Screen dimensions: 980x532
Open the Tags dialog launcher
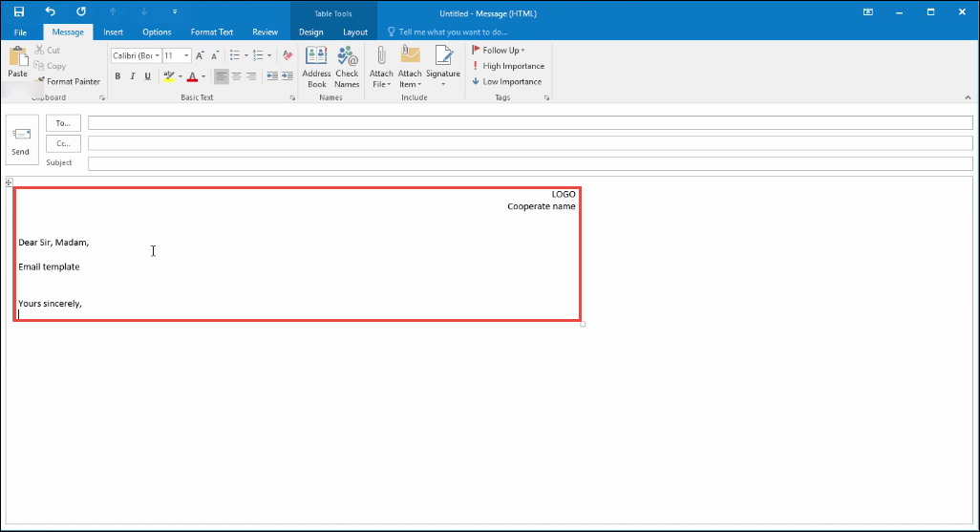pyautogui.click(x=547, y=98)
